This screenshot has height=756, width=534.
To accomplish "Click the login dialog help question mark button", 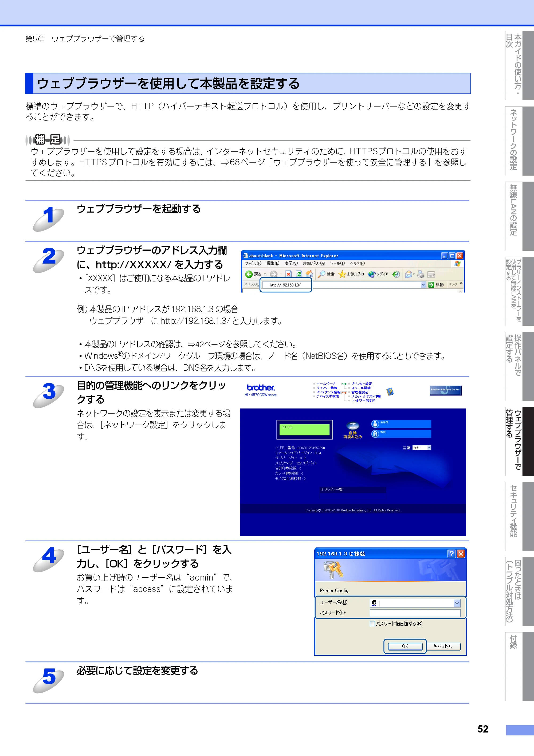I will tap(451, 554).
